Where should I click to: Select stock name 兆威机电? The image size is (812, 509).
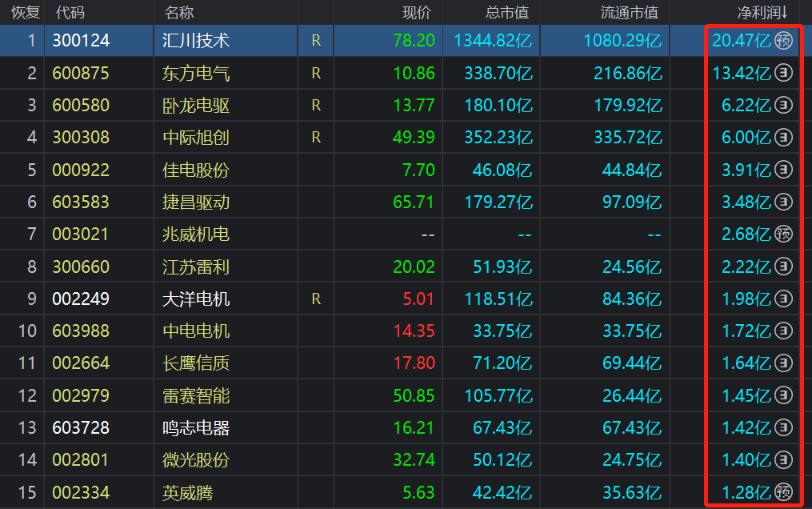(x=196, y=234)
